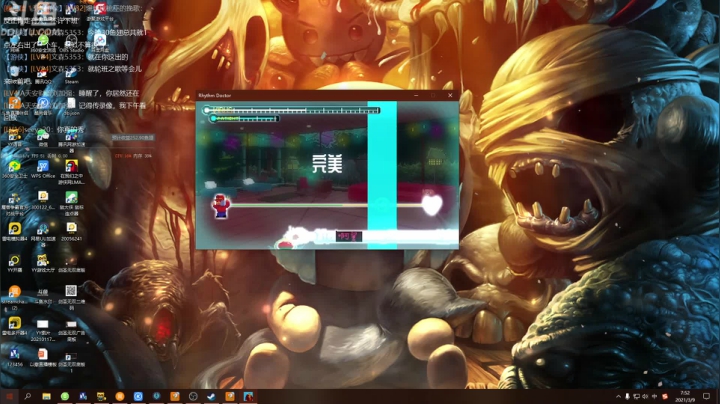Open the YY游戏大厅 desktop shortcut

[43, 264]
